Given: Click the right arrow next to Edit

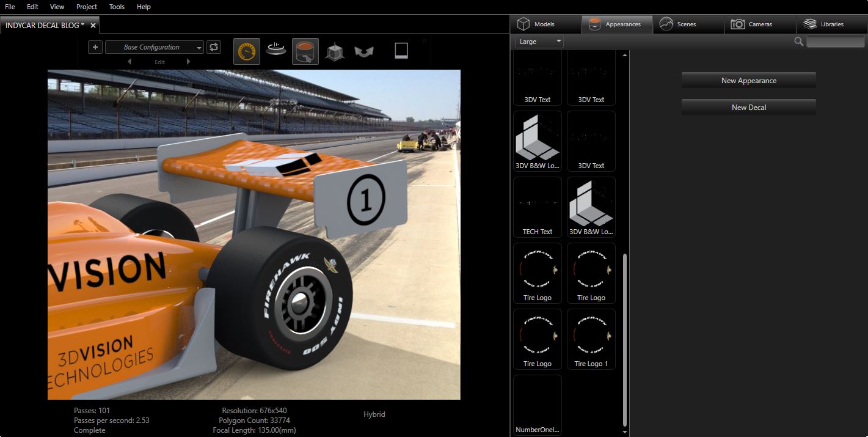Looking at the screenshot, I should (x=188, y=62).
